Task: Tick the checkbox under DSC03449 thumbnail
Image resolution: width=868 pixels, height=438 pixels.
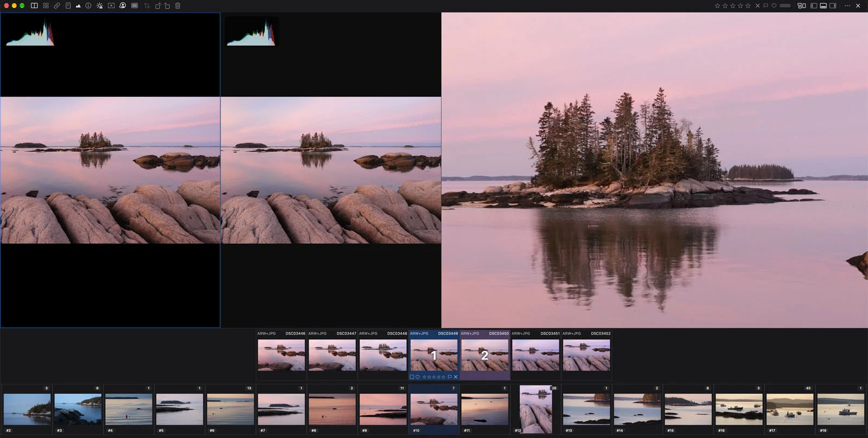Action: (412, 377)
